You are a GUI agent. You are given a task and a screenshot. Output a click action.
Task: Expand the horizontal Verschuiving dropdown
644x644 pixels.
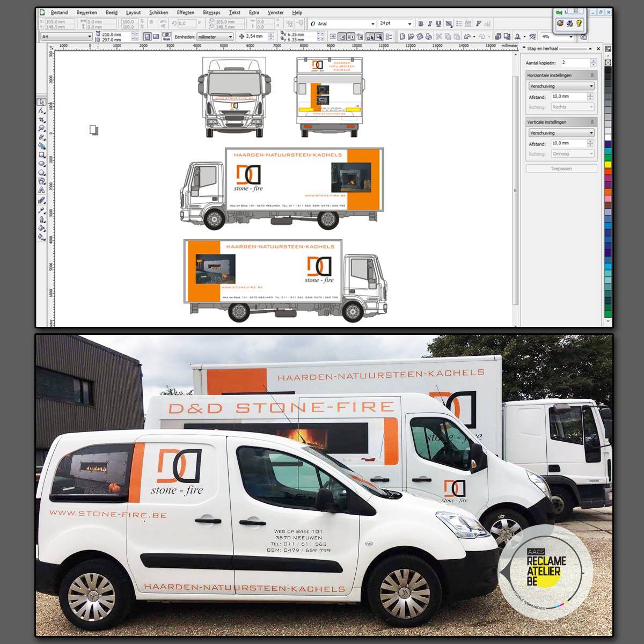click(591, 86)
